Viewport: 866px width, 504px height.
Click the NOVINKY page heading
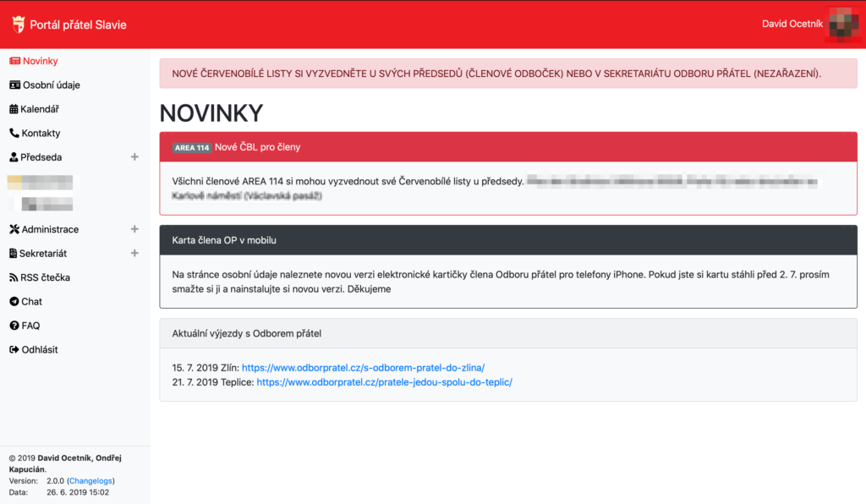(x=211, y=113)
